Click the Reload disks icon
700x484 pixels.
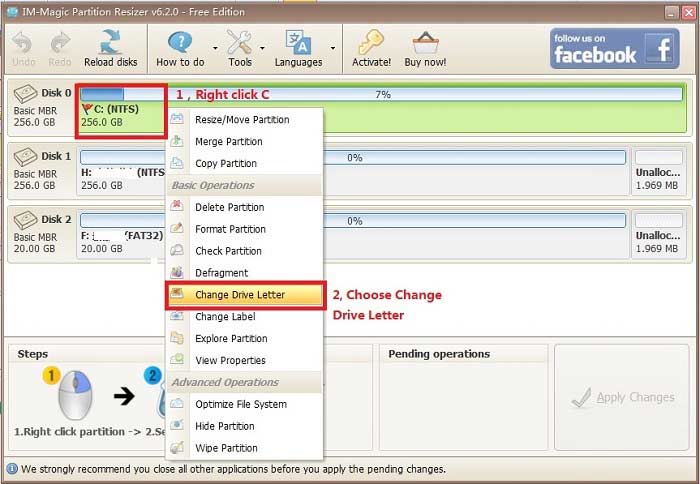pos(110,42)
